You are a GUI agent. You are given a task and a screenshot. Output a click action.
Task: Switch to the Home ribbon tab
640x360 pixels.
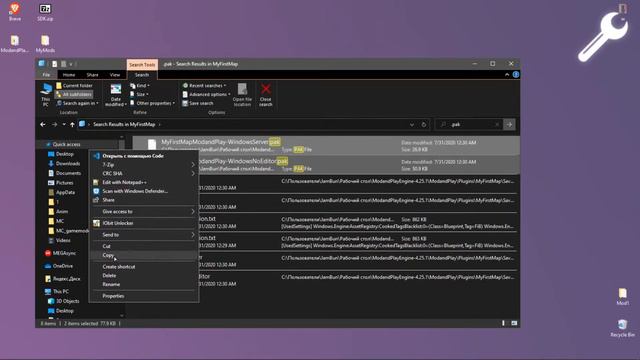(x=69, y=75)
